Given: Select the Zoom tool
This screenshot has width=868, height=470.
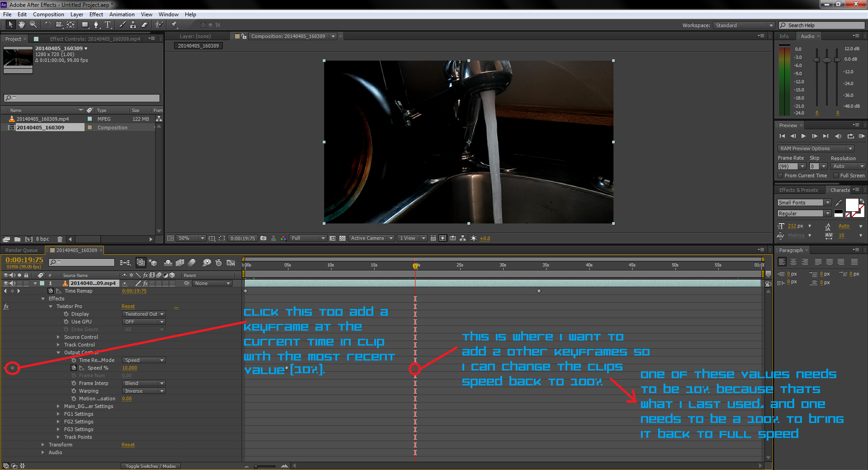Looking at the screenshot, I should point(33,25).
